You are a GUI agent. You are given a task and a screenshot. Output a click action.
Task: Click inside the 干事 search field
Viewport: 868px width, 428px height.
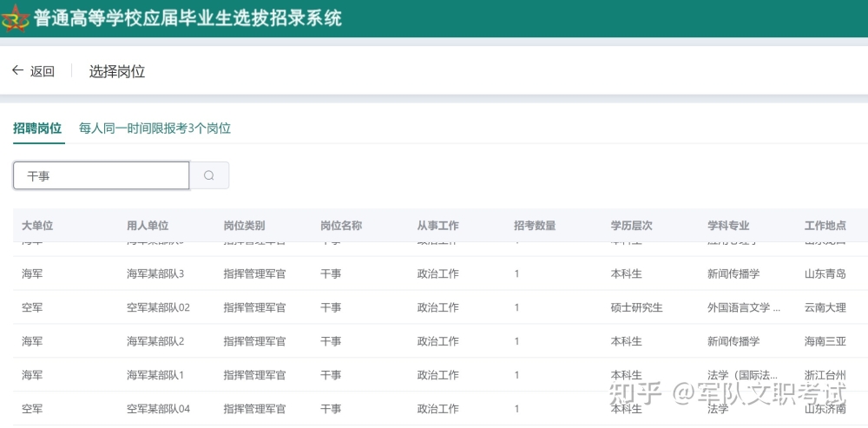102,175
